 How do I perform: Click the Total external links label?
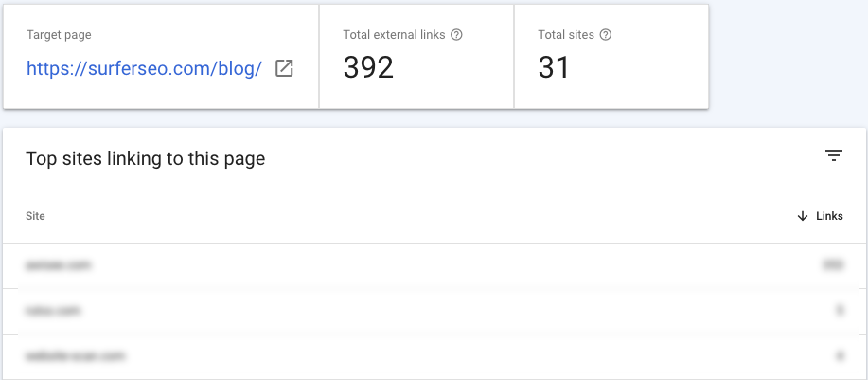coord(394,35)
